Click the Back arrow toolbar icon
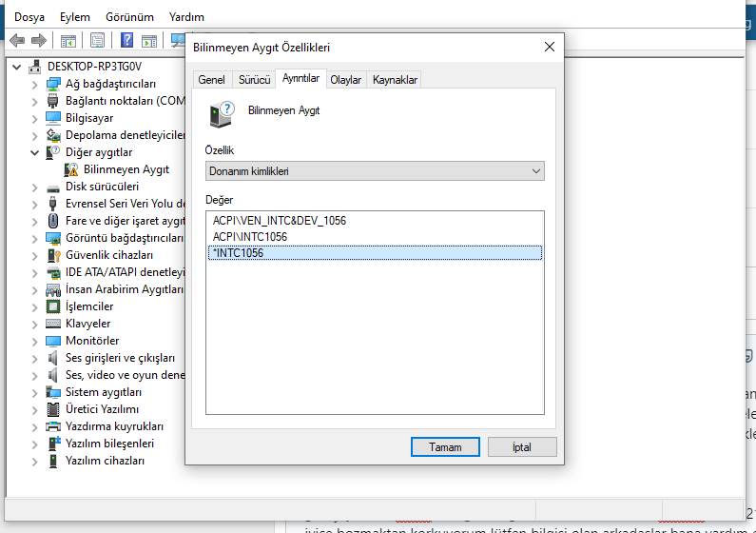Screen dimensions: 756x533 click(x=17, y=41)
